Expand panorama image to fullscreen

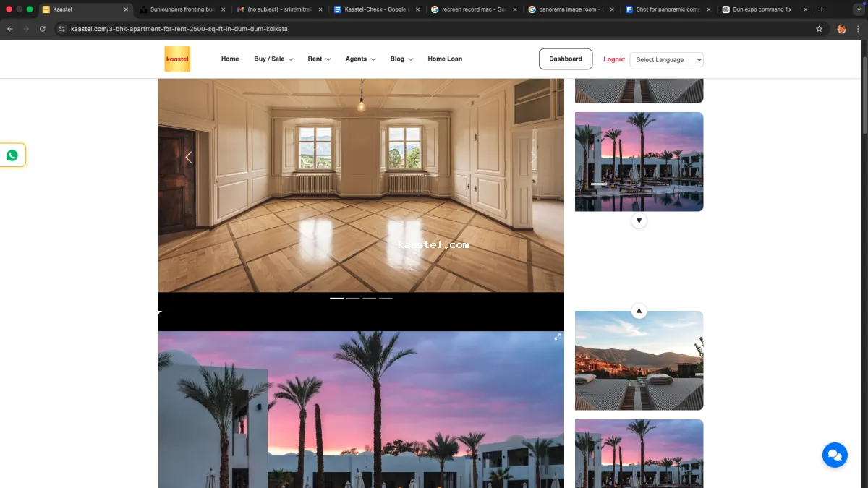[x=558, y=337]
